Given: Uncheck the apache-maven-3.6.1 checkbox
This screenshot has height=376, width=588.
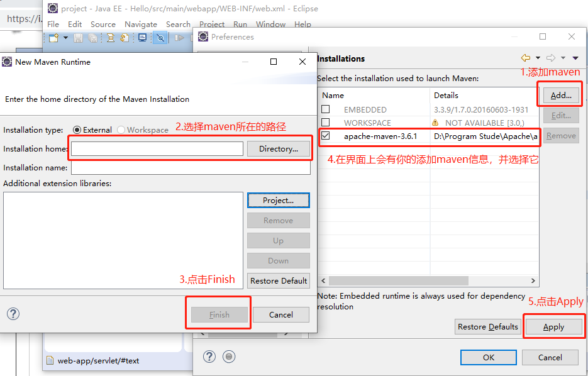Looking at the screenshot, I should (326, 135).
